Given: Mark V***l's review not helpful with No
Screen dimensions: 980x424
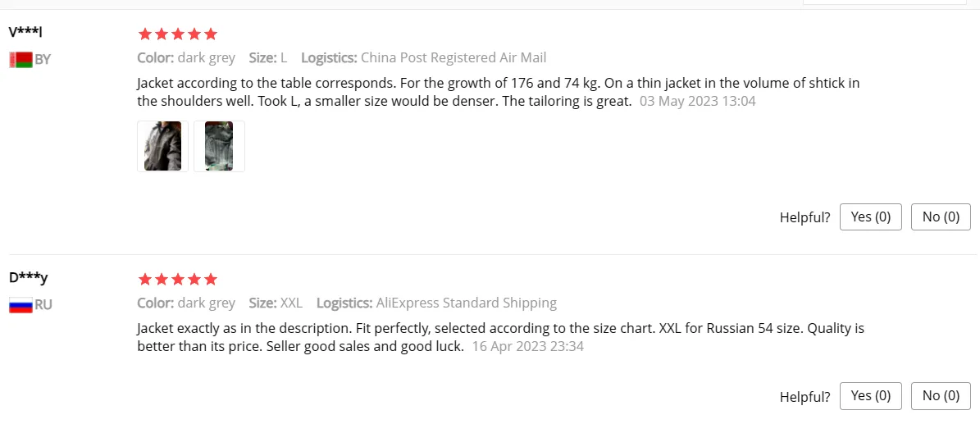Looking at the screenshot, I should click(941, 217).
